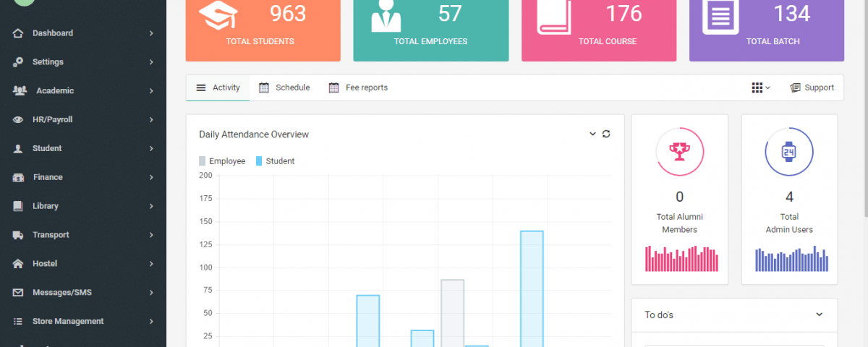Open the Hostel menu item
Image resolution: width=868 pixels, height=347 pixels.
click(x=83, y=264)
